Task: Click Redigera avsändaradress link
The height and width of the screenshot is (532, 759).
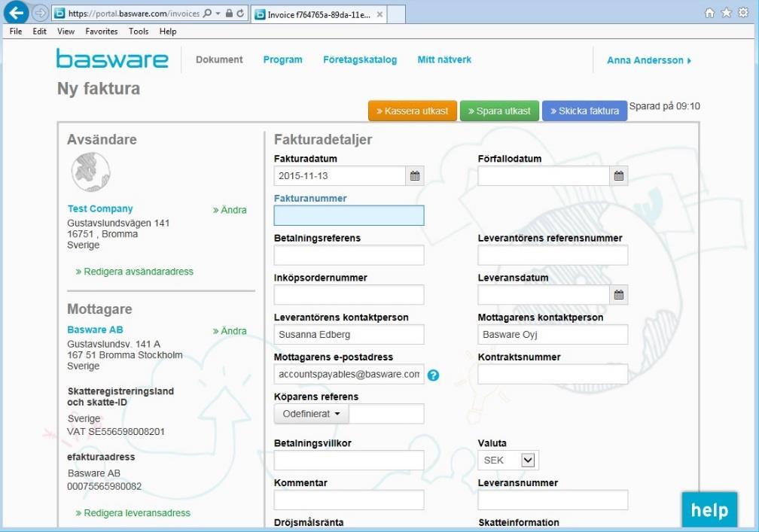Action: [135, 272]
